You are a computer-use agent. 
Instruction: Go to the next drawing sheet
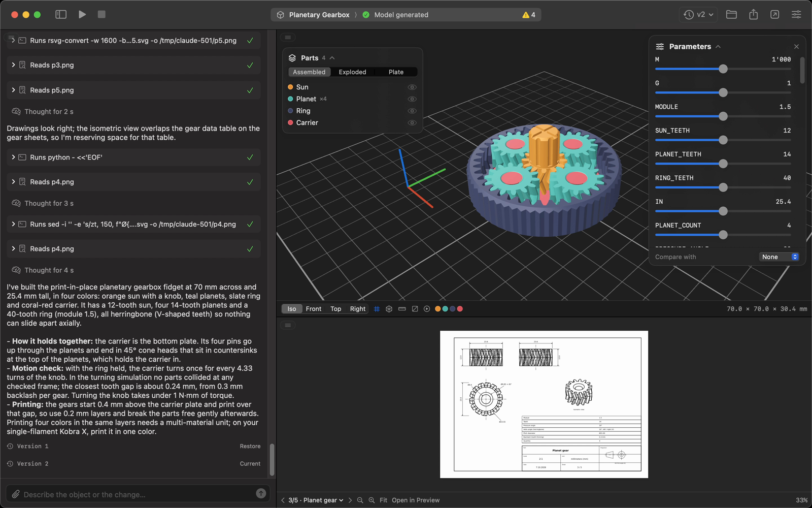[x=350, y=500]
